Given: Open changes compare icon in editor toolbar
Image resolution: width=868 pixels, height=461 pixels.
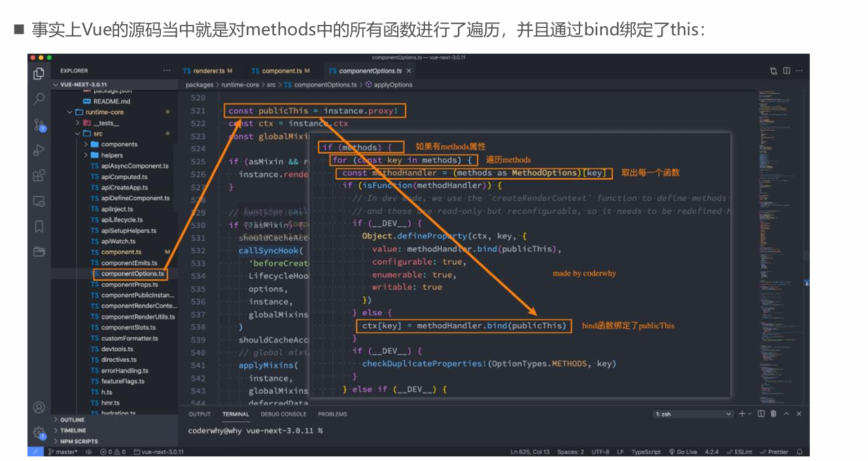Looking at the screenshot, I should [774, 71].
